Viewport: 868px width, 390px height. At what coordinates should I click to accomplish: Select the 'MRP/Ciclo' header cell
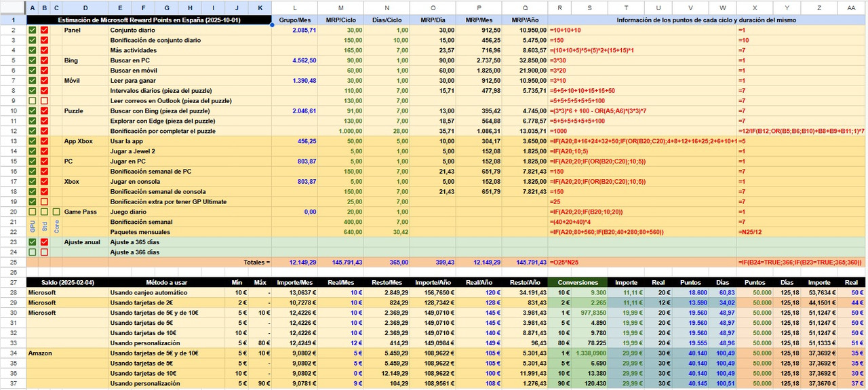(x=341, y=20)
